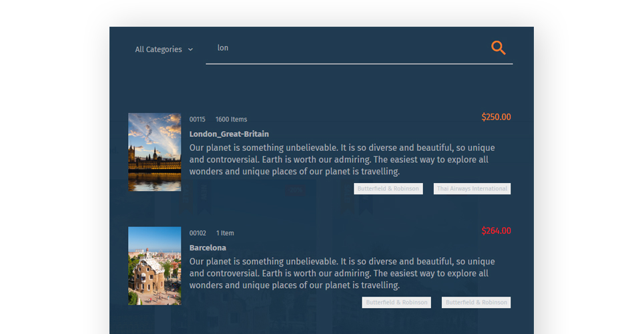Screen dimensions: 644x334
Task: Select the Thai Airways International tag
Action: [472, 189]
